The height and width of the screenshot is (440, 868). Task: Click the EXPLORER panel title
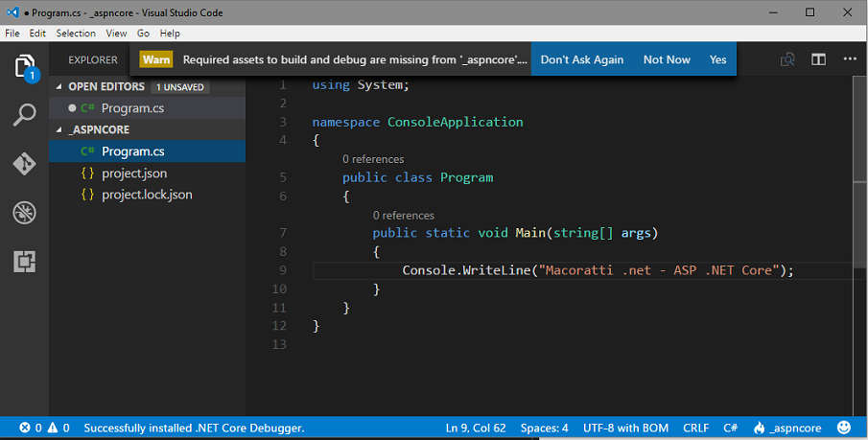point(93,59)
